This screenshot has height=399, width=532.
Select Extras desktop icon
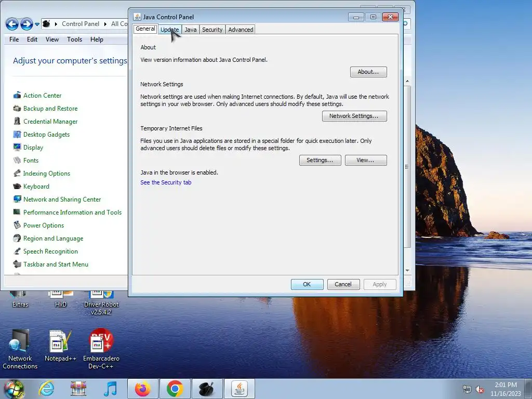pyautogui.click(x=20, y=300)
